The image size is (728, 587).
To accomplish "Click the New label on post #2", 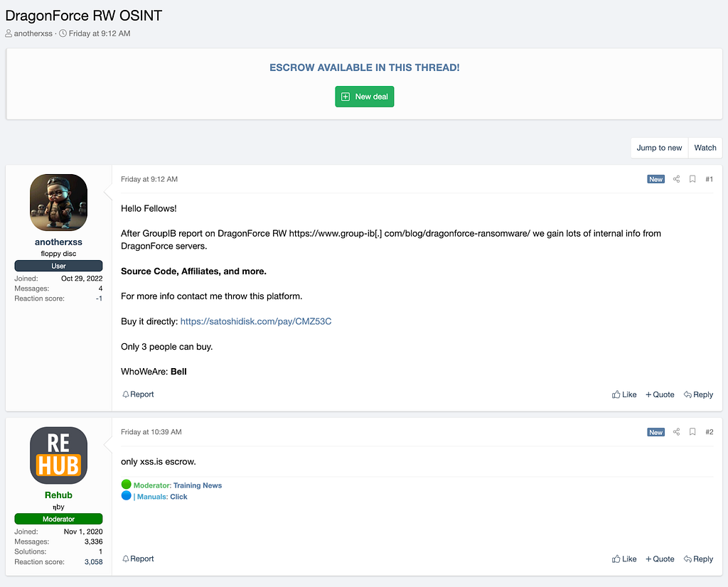I will click(655, 432).
